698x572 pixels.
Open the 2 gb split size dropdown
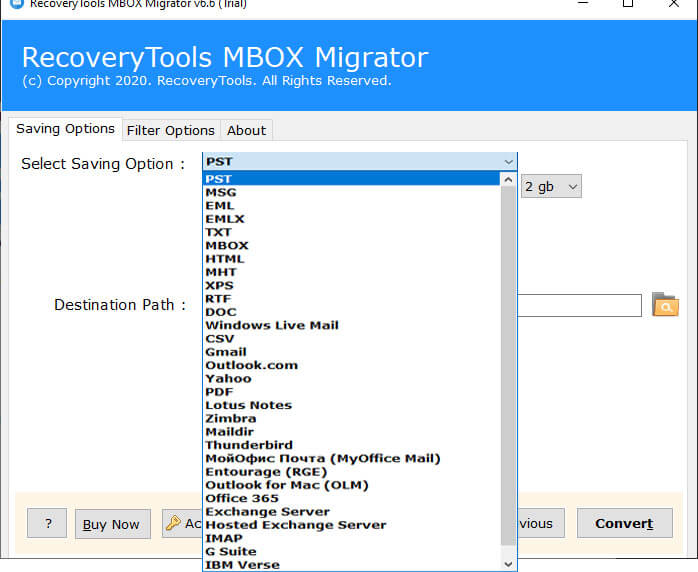click(551, 187)
